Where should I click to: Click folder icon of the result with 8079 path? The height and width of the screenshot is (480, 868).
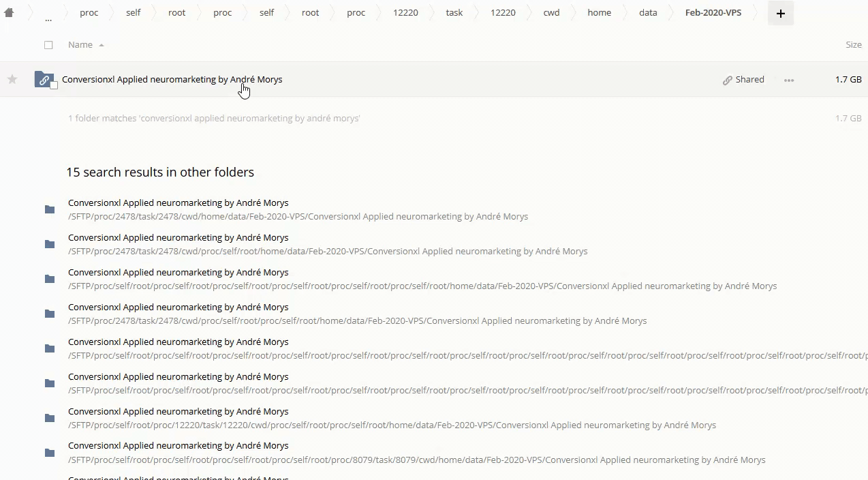click(50, 453)
